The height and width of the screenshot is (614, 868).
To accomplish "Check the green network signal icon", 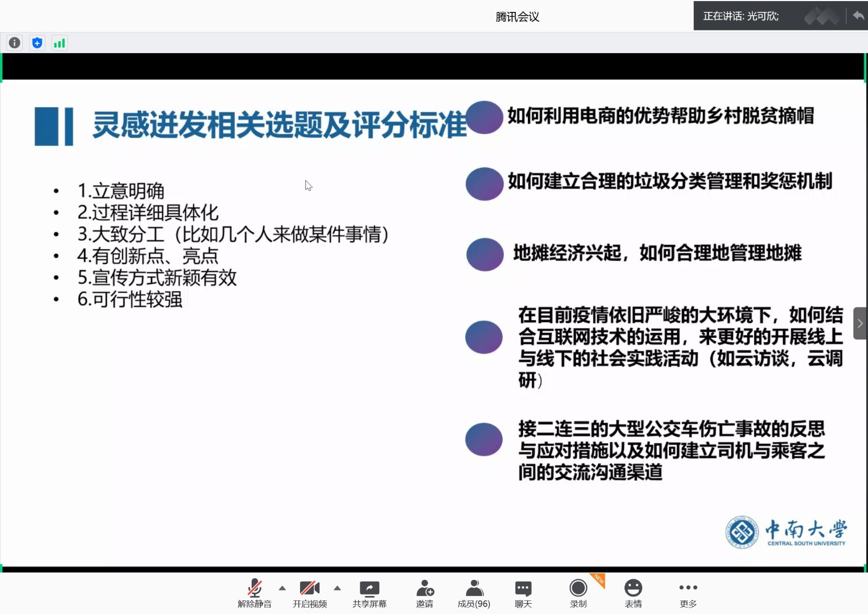I will 59,43.
